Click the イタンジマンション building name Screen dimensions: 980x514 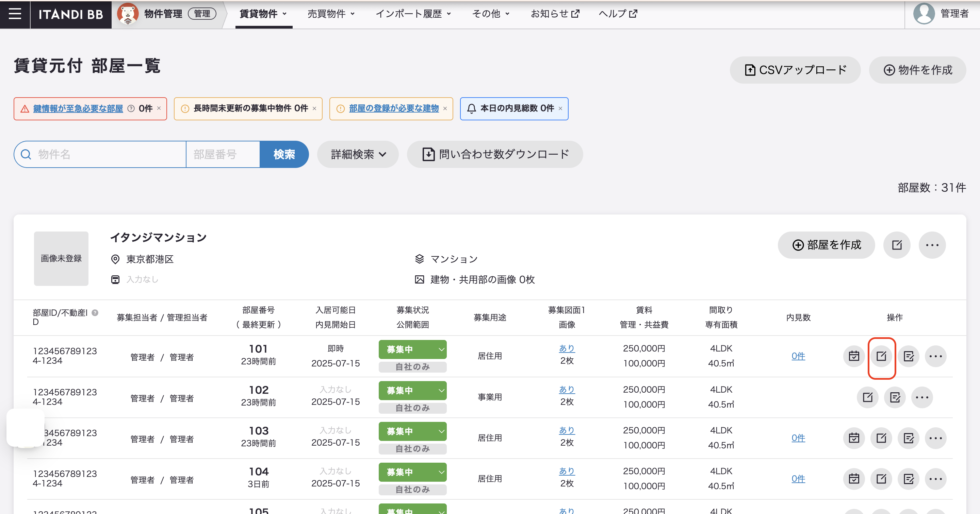158,238
